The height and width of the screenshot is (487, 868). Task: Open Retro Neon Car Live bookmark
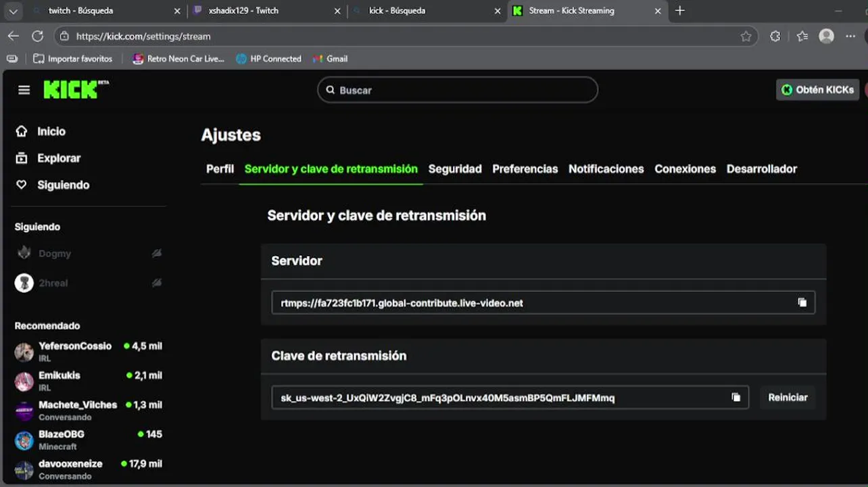click(x=178, y=59)
